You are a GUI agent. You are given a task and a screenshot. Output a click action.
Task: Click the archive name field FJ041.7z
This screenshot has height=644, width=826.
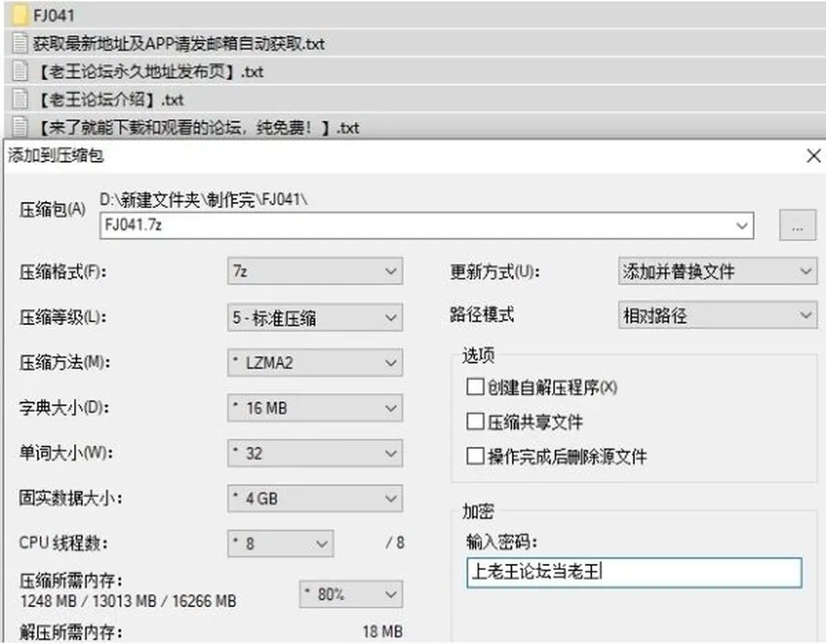coord(426,225)
